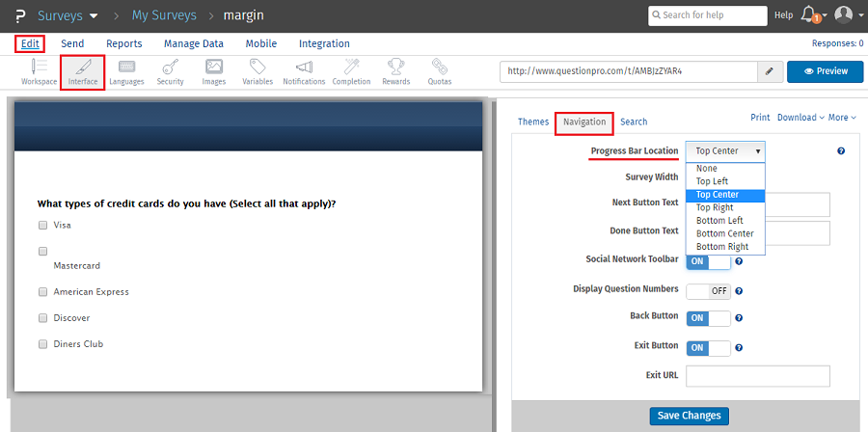Open the Workspace tool
This screenshot has height=432, width=868.
(x=39, y=72)
